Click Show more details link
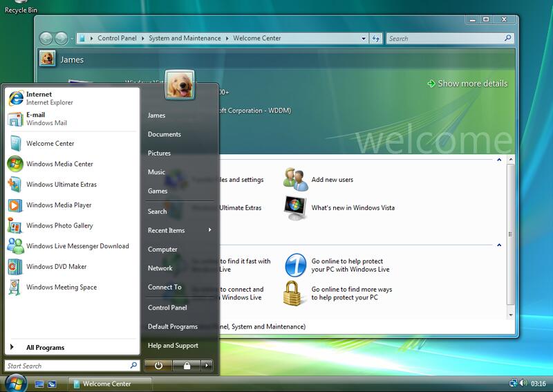The height and width of the screenshot is (392, 553). pos(472,84)
